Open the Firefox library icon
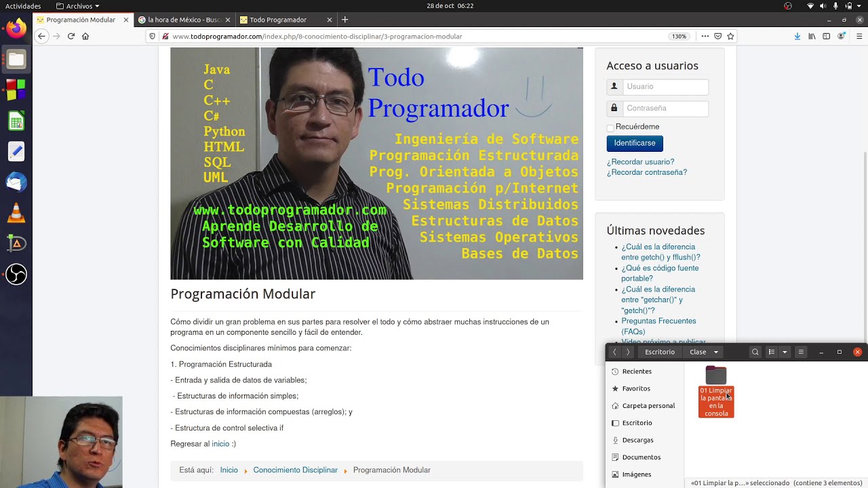This screenshot has width=868, height=488. pos(812,37)
